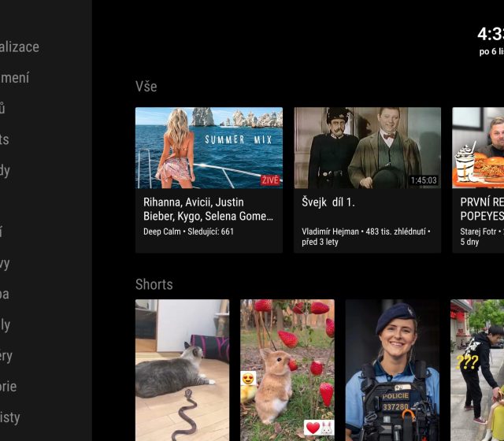Open sidebar item ending in 'isty'
The width and height of the screenshot is (504, 441).
pos(10,417)
